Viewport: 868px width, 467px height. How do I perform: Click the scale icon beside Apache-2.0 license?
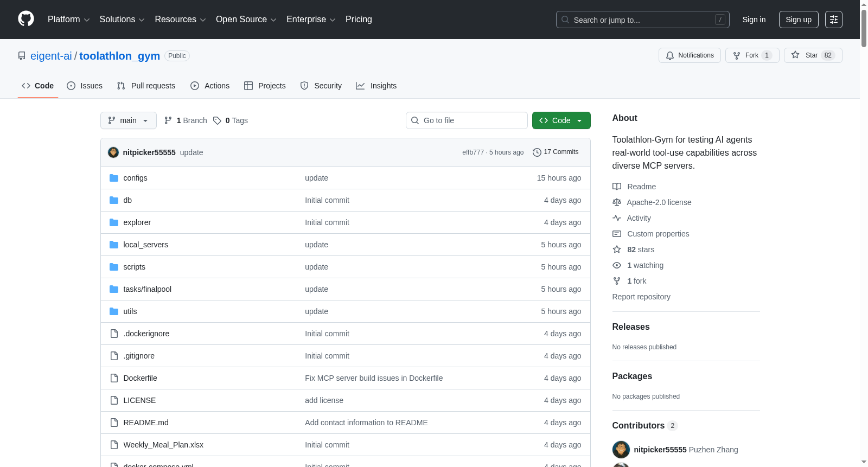pyautogui.click(x=617, y=202)
